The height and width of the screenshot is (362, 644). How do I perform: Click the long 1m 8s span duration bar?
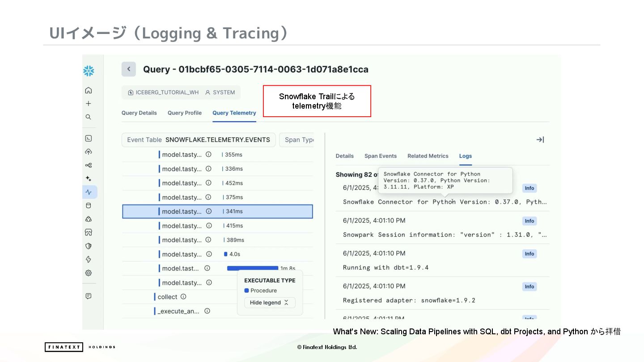tap(253, 268)
